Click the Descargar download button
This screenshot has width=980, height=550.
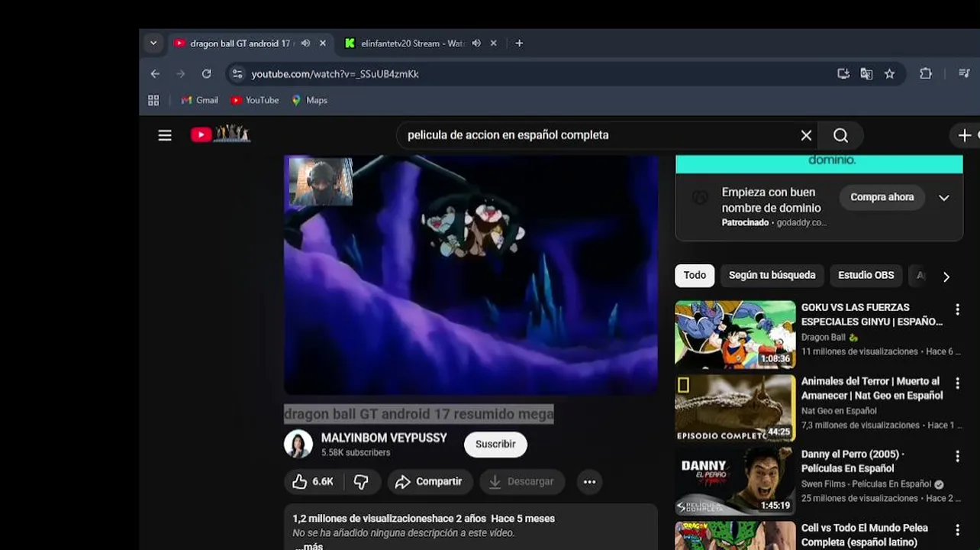(x=522, y=481)
